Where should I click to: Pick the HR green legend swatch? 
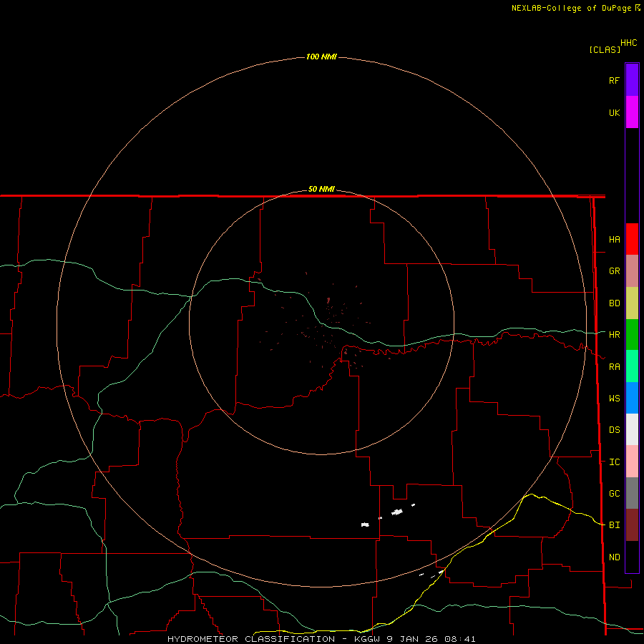[x=632, y=334]
